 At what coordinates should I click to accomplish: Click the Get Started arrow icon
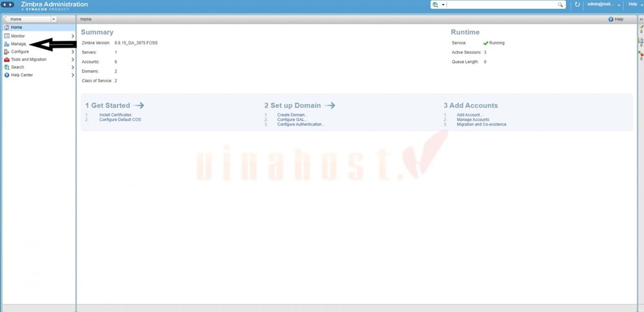tap(139, 106)
